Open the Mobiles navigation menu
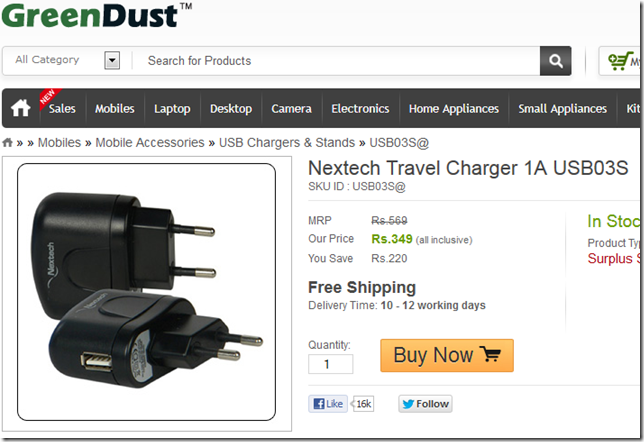This screenshot has height=442, width=644. click(x=115, y=108)
